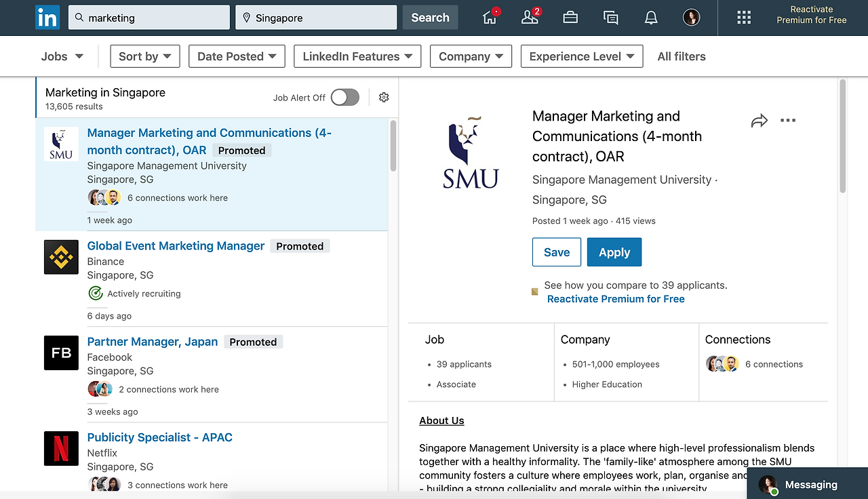868x499 pixels.
Task: Open the bottom Messaging tab
Action: (x=807, y=485)
